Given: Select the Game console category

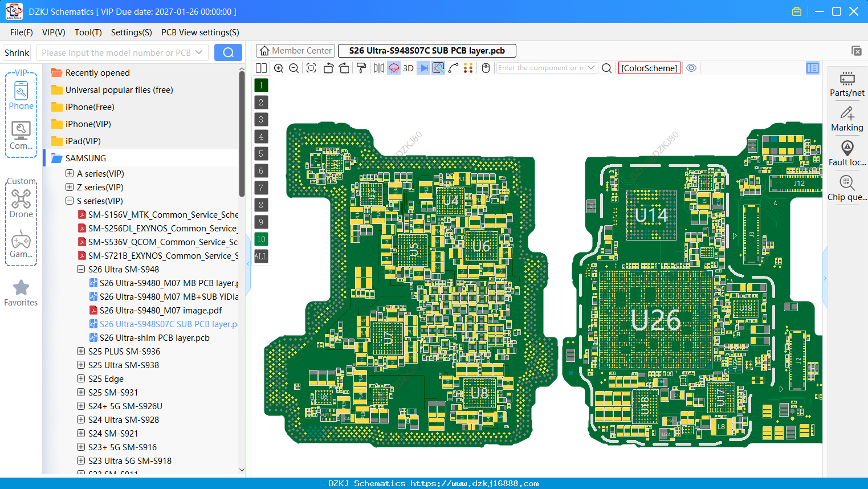Looking at the screenshot, I should click(21, 244).
